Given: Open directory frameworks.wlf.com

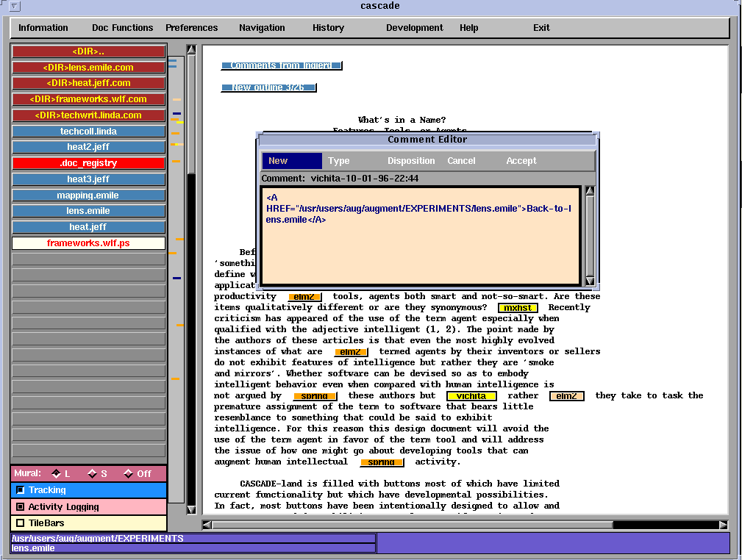Looking at the screenshot, I should [88, 99].
